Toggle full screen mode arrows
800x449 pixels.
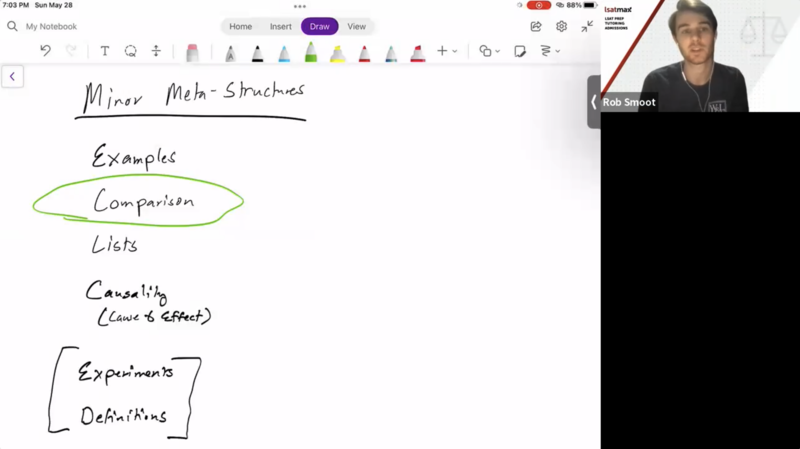click(x=587, y=27)
